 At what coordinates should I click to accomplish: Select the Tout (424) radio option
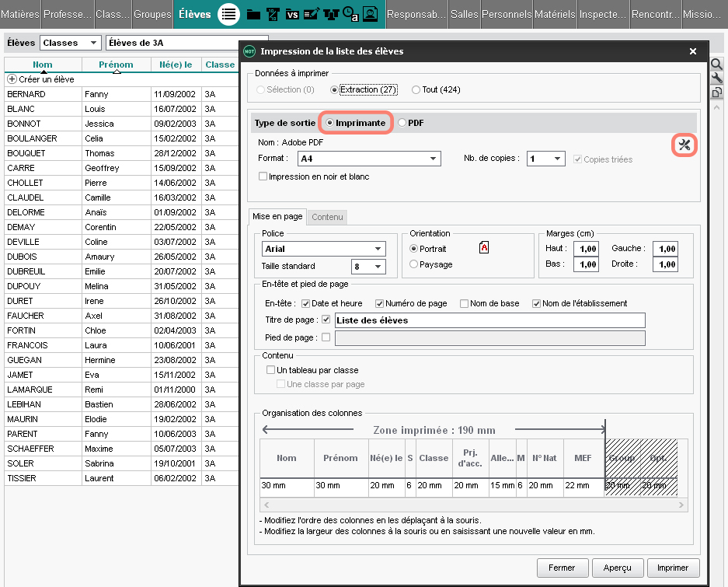coord(436,89)
